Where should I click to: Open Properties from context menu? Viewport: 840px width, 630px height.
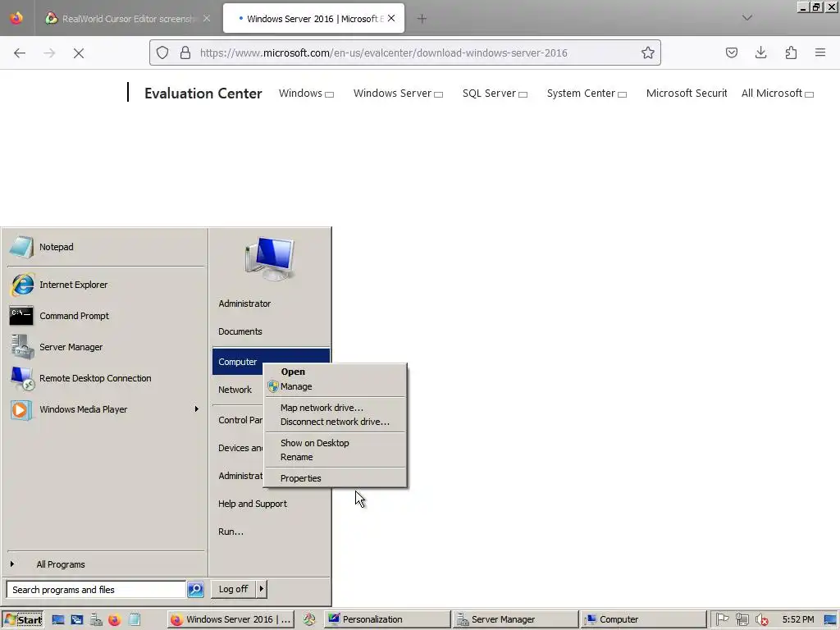point(336,478)
